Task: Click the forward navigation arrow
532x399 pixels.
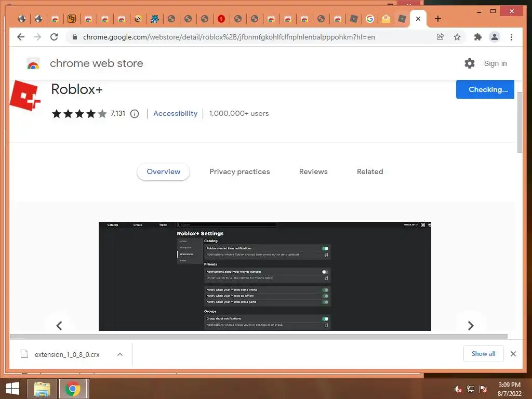Action: (x=37, y=37)
